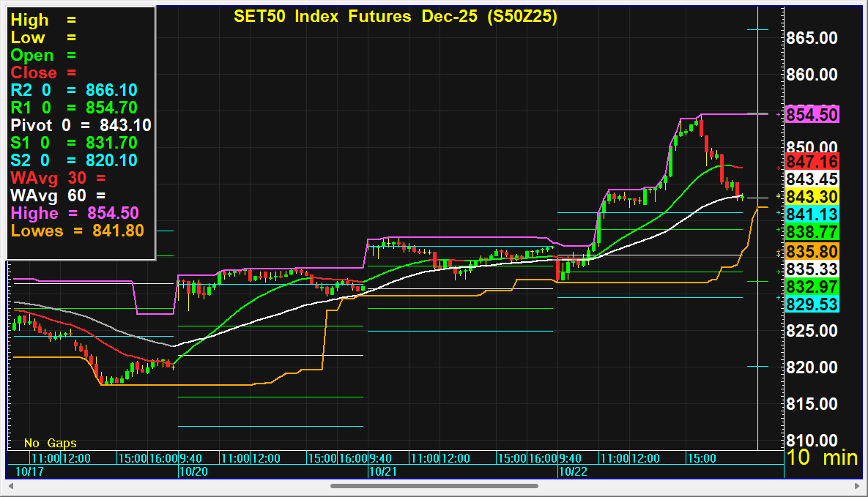Click the No Gaps label
The image size is (868, 497).
pos(50,443)
